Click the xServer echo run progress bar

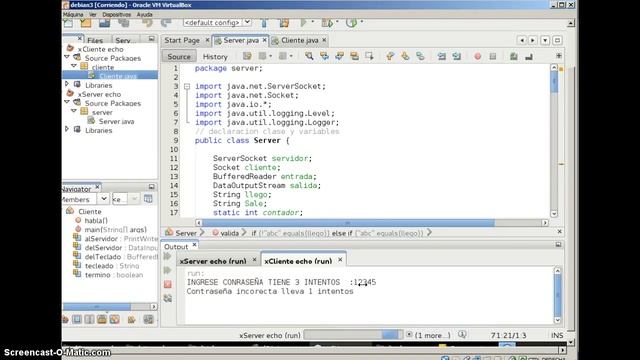353,335
